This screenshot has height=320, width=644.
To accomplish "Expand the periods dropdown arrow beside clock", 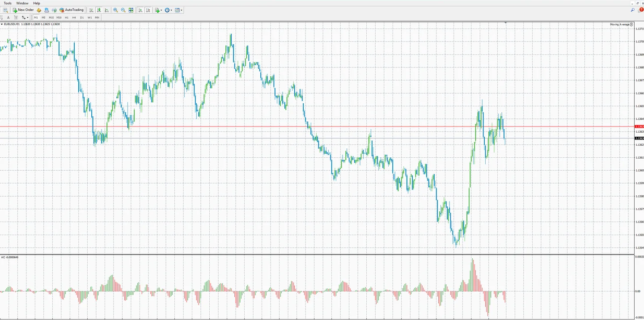I will click(171, 10).
